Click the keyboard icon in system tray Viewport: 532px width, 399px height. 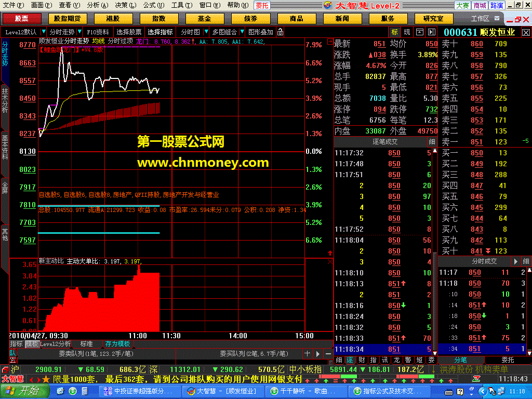[x=448, y=392]
